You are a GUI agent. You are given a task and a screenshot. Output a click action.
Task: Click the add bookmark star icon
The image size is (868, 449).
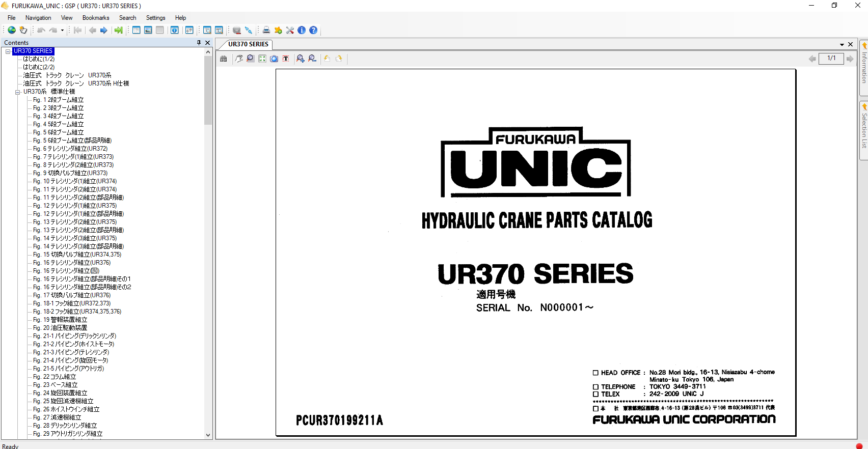pos(278,31)
